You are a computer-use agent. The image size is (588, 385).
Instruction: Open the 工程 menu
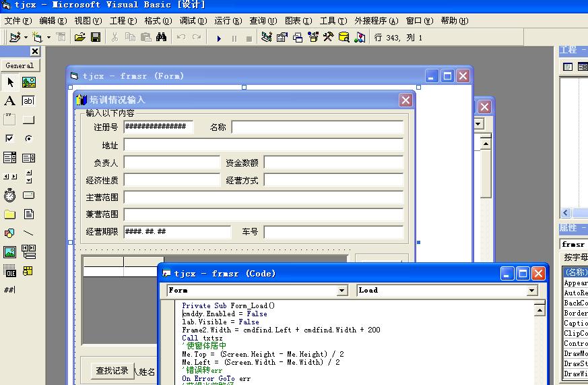pos(123,21)
